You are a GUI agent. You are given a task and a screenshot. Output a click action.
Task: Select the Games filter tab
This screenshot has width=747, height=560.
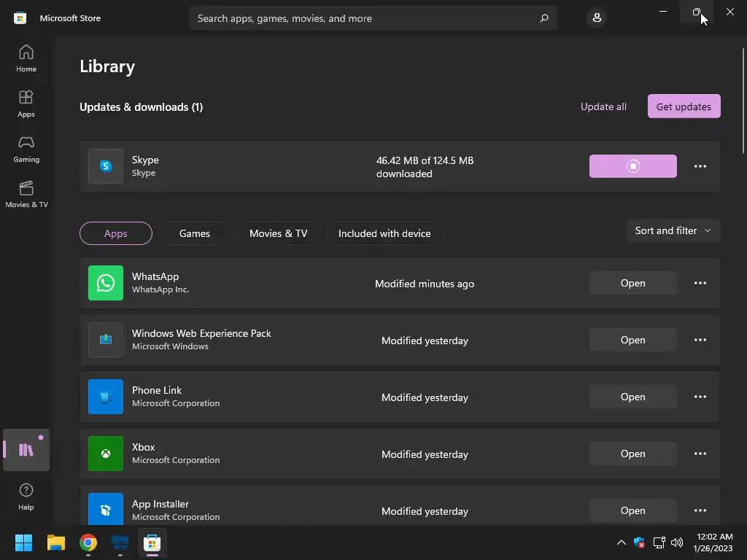click(x=194, y=233)
